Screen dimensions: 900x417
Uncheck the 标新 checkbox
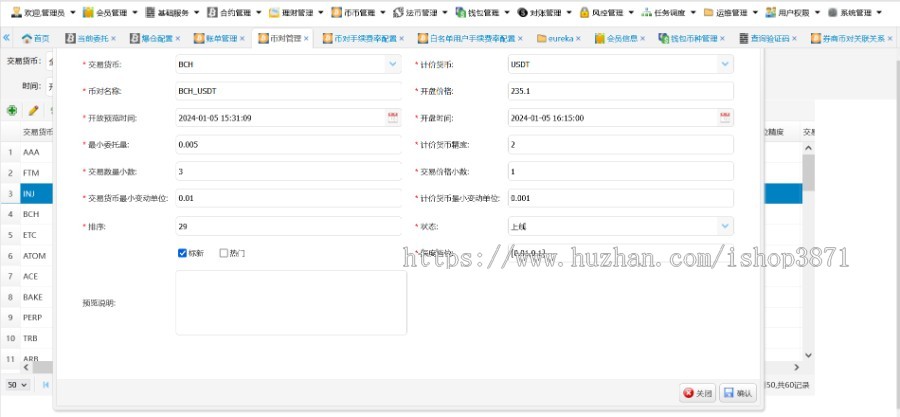[x=183, y=253]
